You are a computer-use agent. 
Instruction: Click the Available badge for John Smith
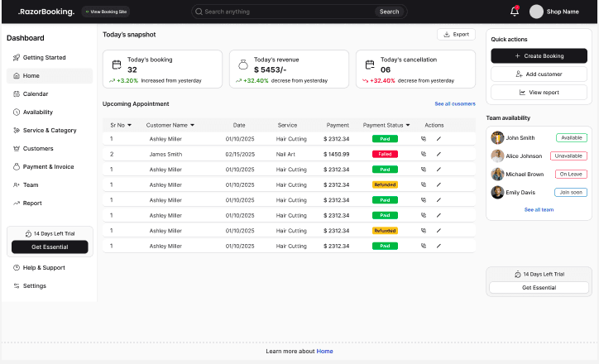(572, 137)
